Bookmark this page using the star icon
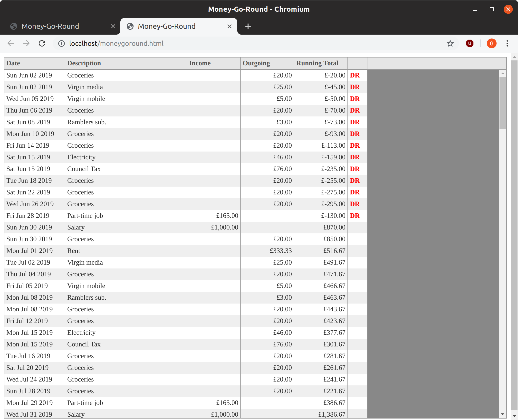The image size is (518, 420). [450, 43]
